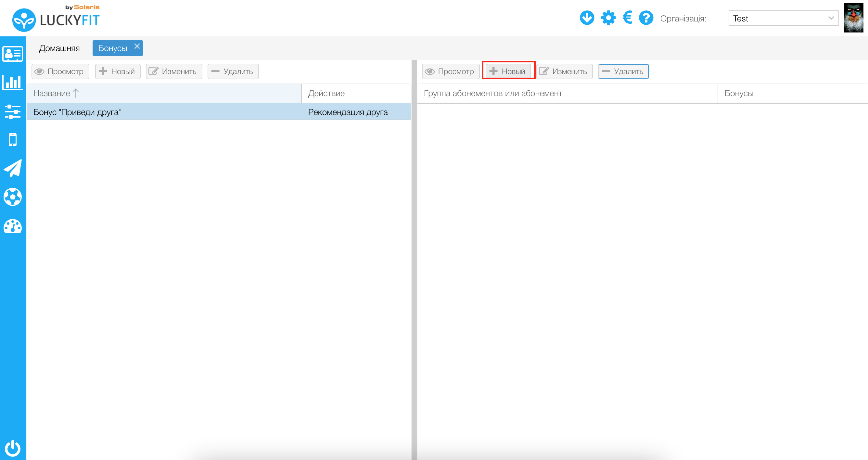Click Новый button in the left panel
868x460 pixels.
(118, 71)
